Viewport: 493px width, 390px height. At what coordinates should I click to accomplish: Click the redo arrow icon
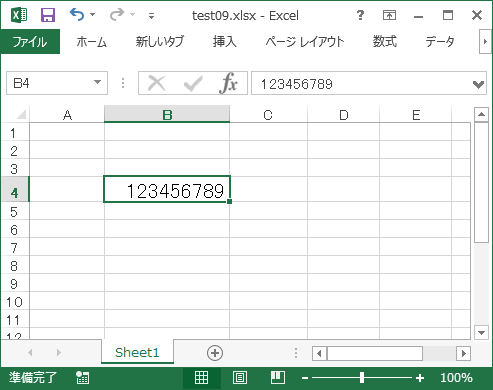117,15
